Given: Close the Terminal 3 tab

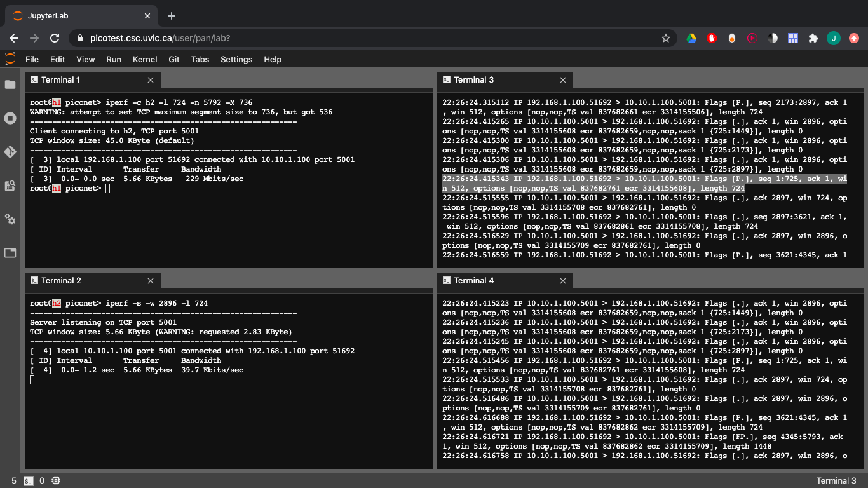Looking at the screenshot, I should (x=563, y=80).
